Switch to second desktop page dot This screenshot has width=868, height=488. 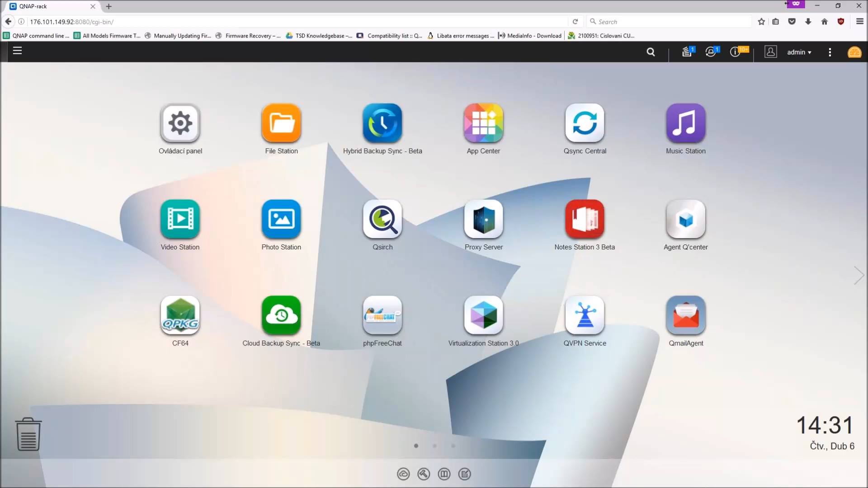pos(434,446)
